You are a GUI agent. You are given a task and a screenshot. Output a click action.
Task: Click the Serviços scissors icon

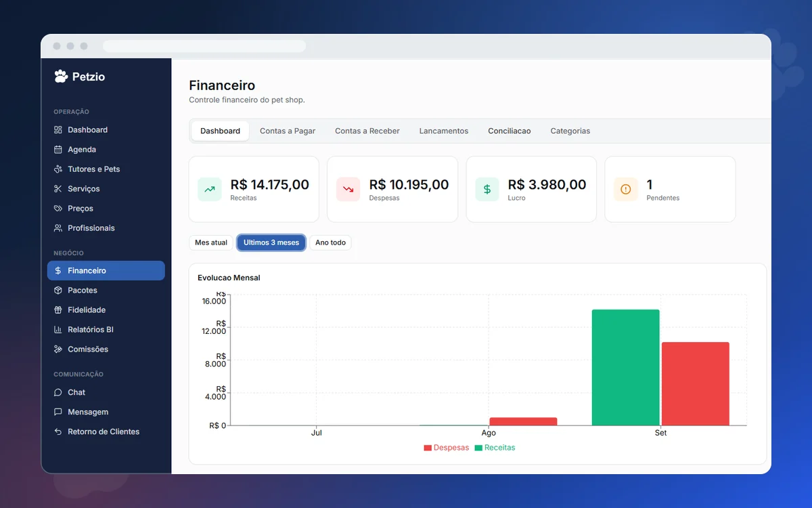click(x=58, y=189)
